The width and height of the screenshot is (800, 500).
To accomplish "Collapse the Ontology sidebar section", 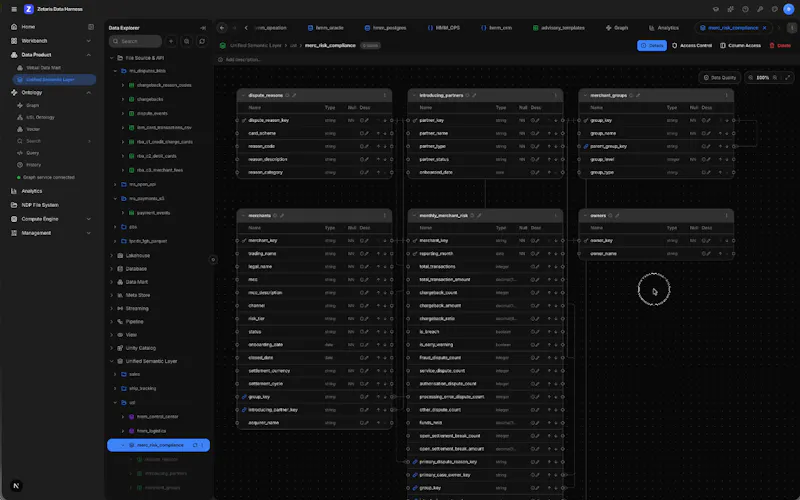I will click(88, 93).
